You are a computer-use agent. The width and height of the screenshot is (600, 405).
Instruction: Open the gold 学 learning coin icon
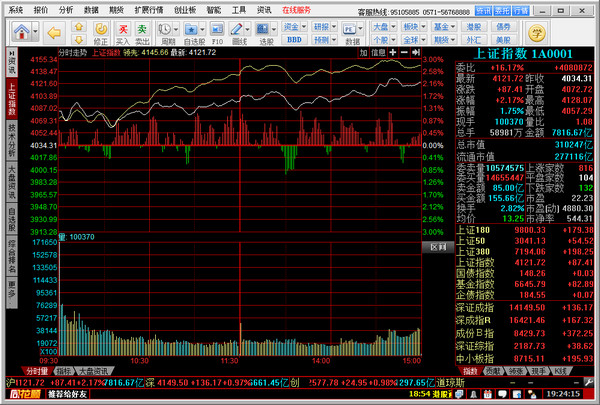536,33
